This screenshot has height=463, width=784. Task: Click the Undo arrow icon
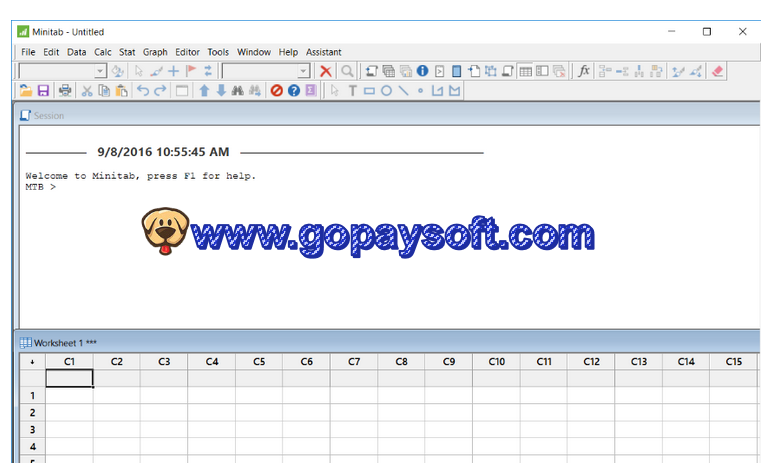pyautogui.click(x=143, y=90)
